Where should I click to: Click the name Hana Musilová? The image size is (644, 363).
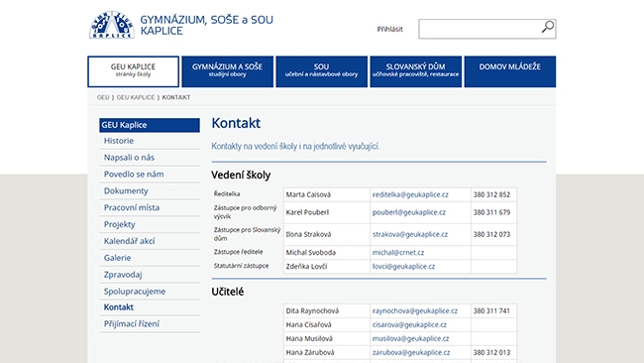pyautogui.click(x=309, y=339)
